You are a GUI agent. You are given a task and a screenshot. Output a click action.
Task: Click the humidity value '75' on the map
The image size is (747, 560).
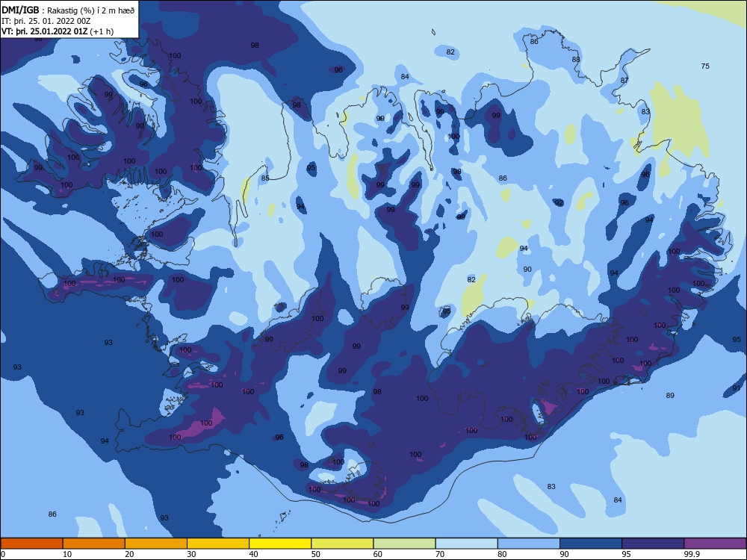(x=705, y=66)
